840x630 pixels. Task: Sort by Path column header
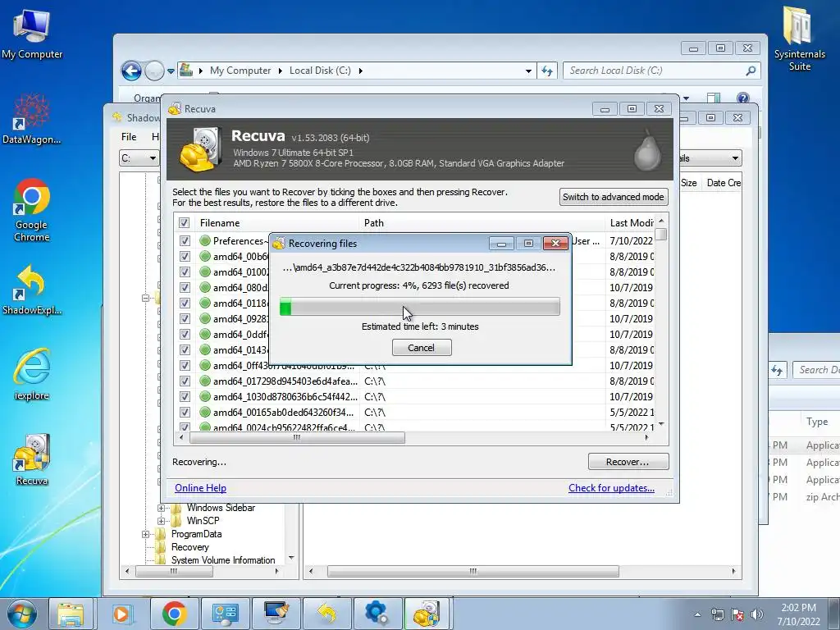tap(482, 223)
